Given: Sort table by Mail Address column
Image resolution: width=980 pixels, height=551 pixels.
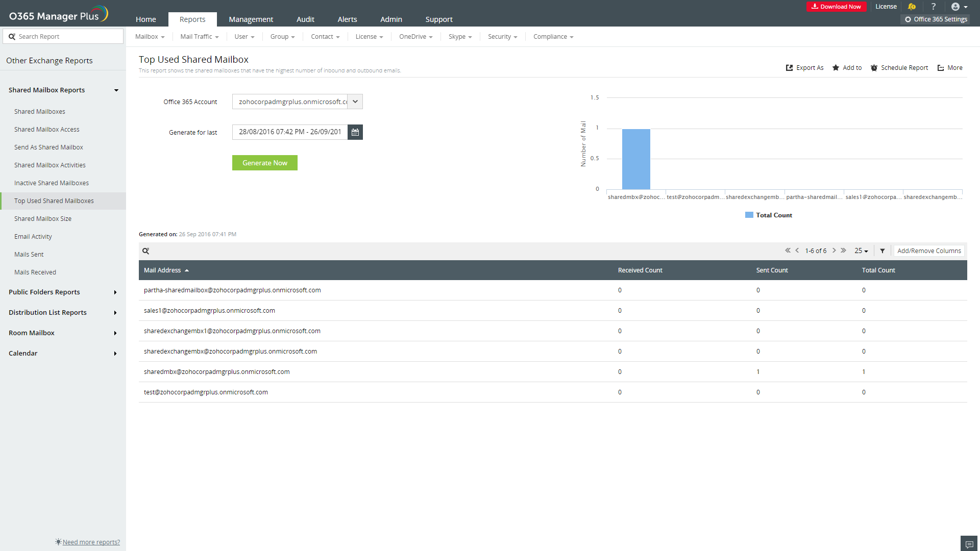Looking at the screenshot, I should [162, 270].
